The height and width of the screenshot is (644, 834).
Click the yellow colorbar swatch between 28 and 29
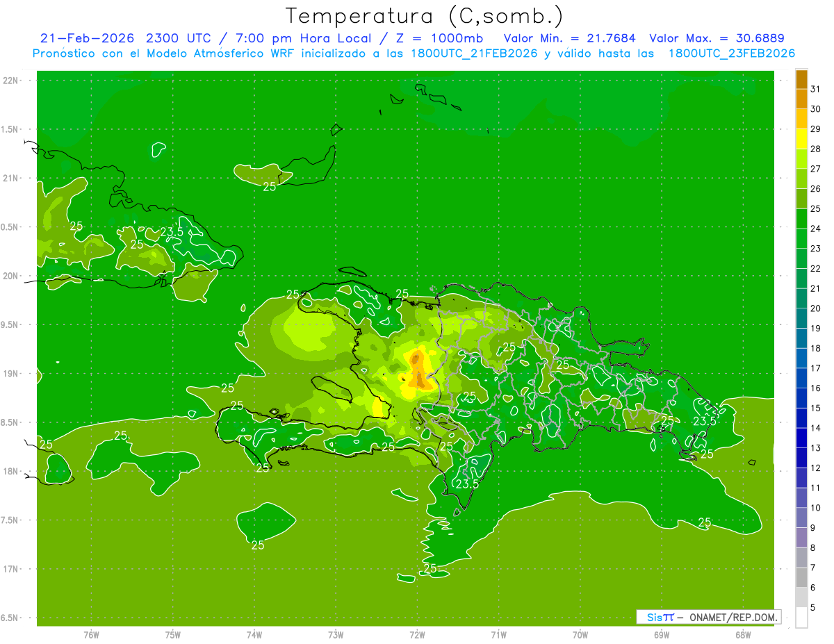tap(801, 139)
